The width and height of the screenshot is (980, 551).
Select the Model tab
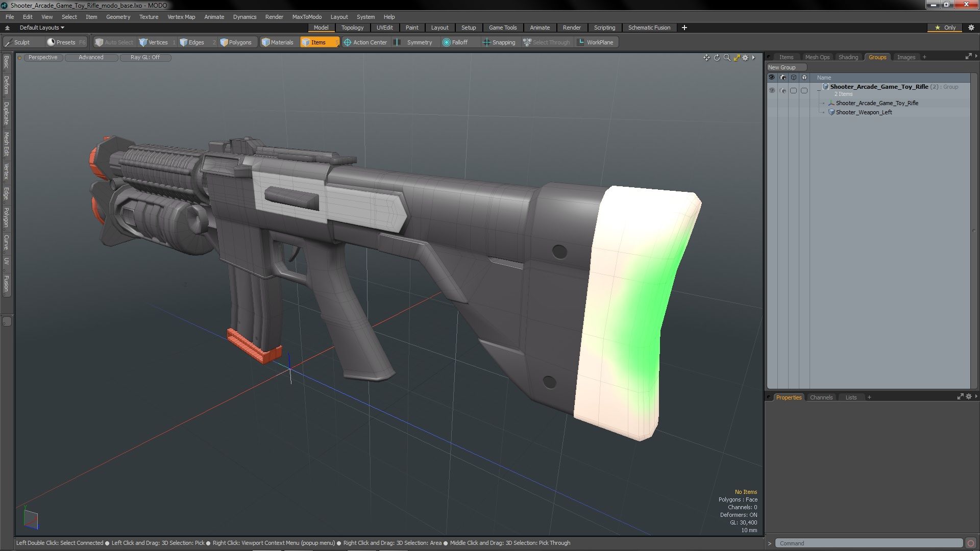(x=321, y=28)
